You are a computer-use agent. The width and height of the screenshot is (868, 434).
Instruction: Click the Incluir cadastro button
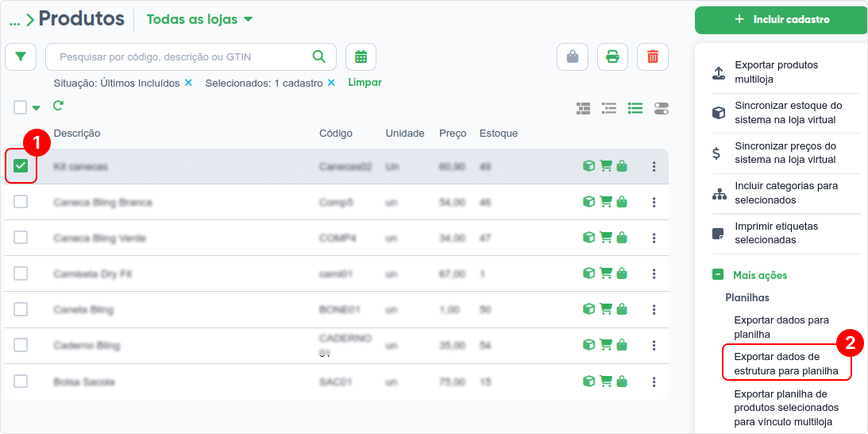coord(781,19)
